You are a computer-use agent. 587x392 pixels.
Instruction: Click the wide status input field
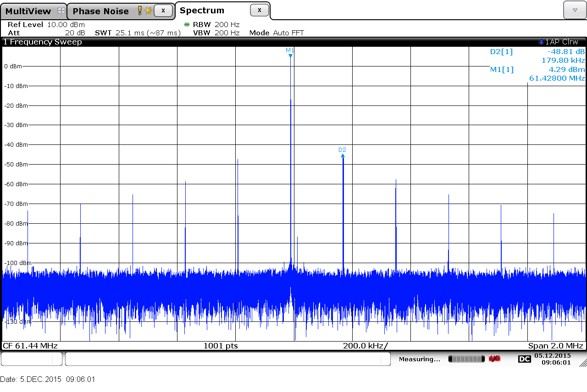(x=227, y=359)
